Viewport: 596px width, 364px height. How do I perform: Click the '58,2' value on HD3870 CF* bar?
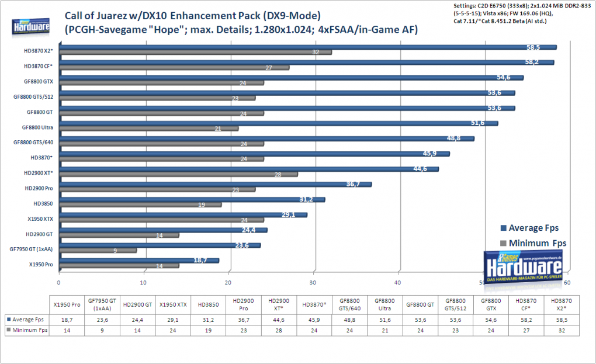pyautogui.click(x=532, y=62)
